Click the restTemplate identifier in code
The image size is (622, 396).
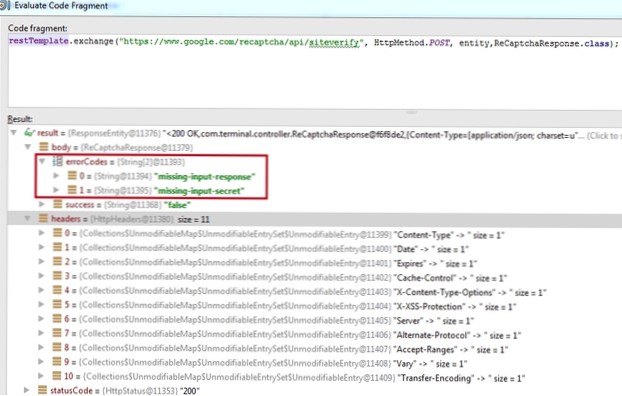[38, 41]
